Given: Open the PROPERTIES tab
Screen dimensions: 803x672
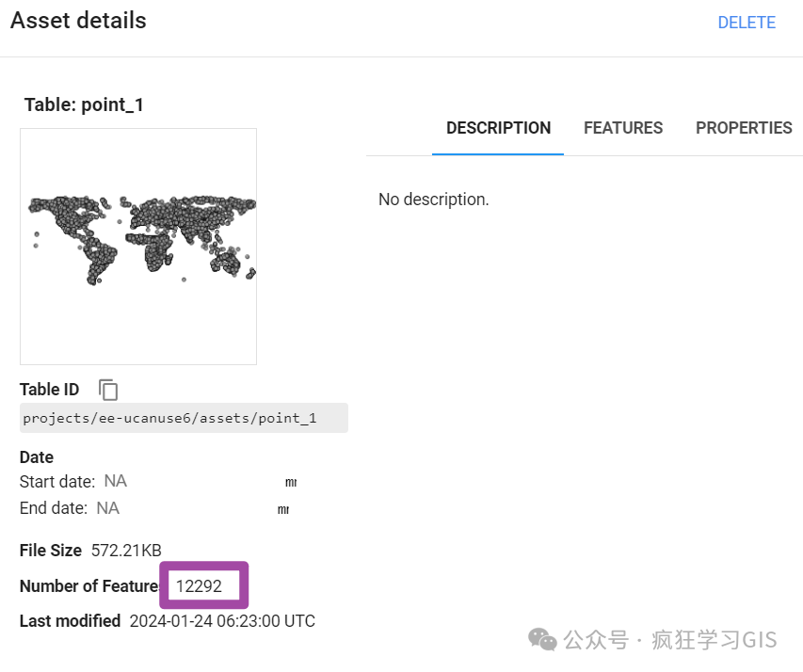Looking at the screenshot, I should pos(744,128).
